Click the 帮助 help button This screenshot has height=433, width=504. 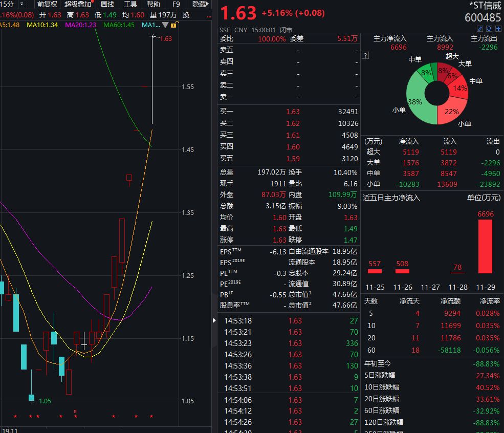153,4
